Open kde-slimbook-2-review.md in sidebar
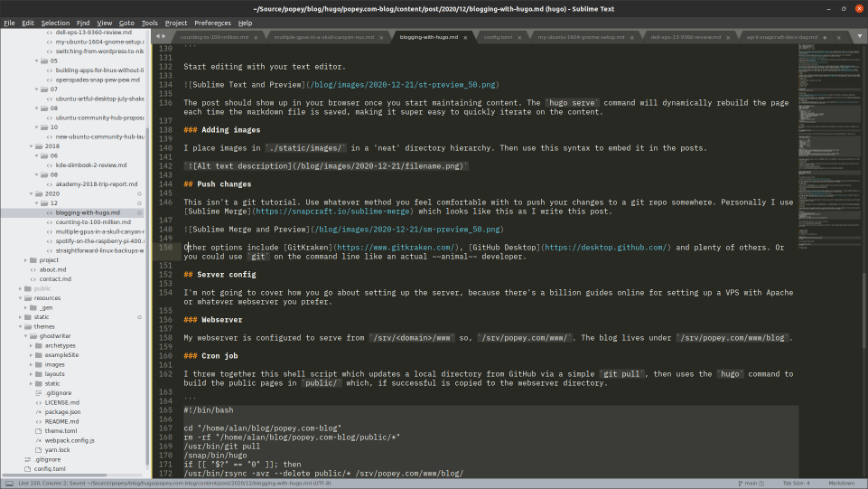Image resolution: width=868 pixels, height=489 pixels. [91, 165]
